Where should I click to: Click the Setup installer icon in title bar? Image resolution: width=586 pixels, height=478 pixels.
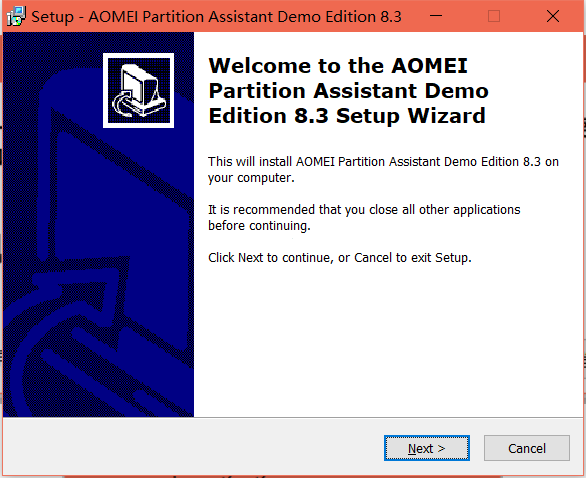[x=16, y=16]
